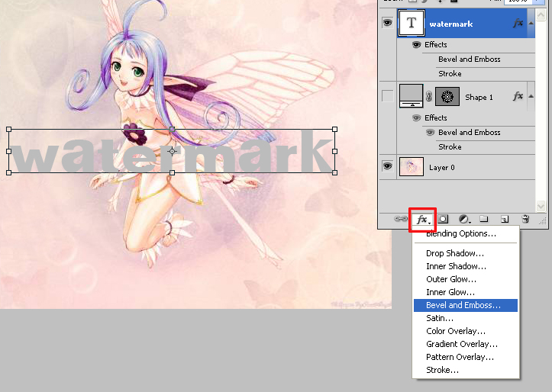Click the link layers chain icon
This screenshot has height=392, width=552.
400,219
